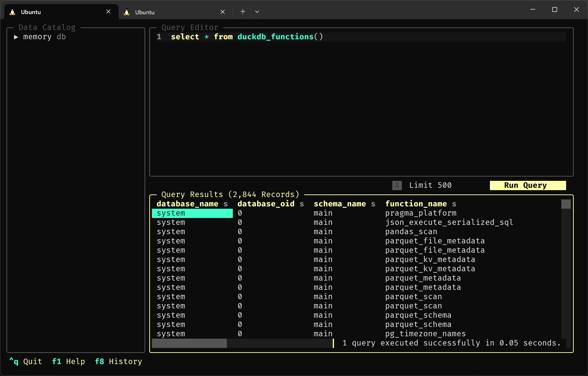Click the vertical scrollbar in Query Results
The image size is (588, 376).
click(566, 204)
